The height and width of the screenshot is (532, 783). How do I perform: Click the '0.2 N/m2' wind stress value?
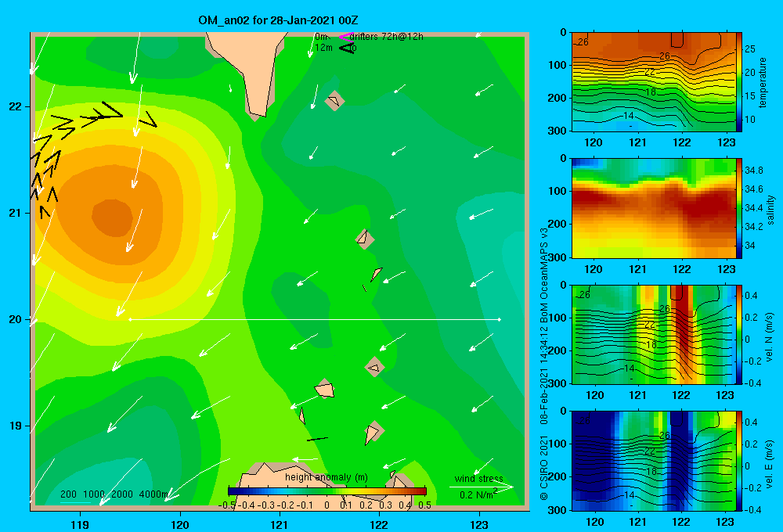pyautogui.click(x=478, y=494)
